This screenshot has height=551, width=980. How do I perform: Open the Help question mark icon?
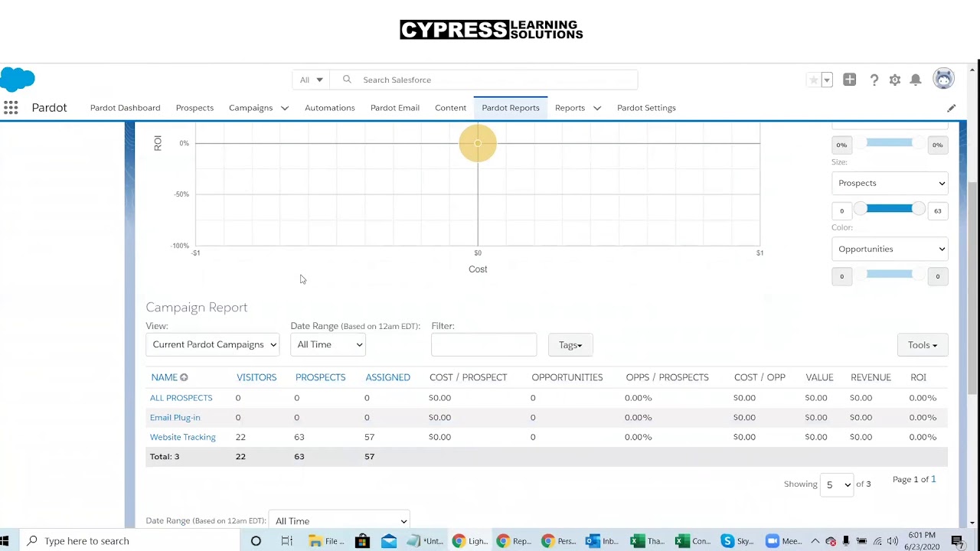click(874, 80)
